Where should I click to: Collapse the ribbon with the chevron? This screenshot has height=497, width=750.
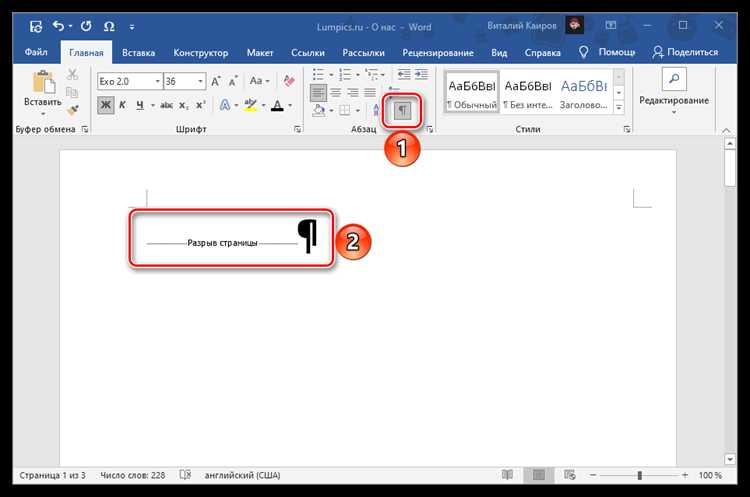[726, 130]
